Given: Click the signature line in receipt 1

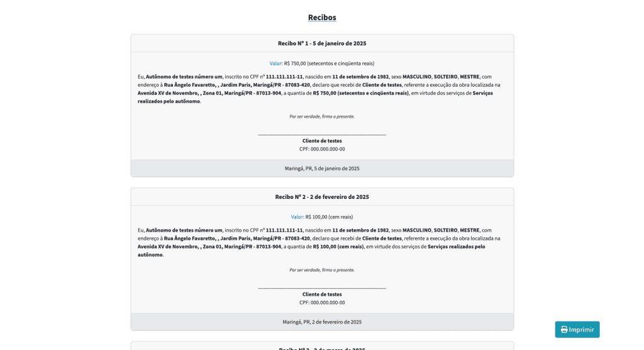Looking at the screenshot, I should [x=322, y=134].
